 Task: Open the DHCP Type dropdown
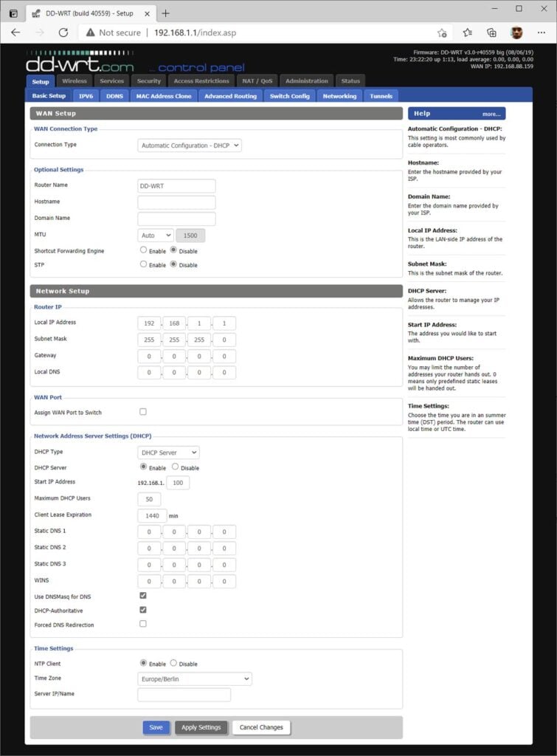168,453
